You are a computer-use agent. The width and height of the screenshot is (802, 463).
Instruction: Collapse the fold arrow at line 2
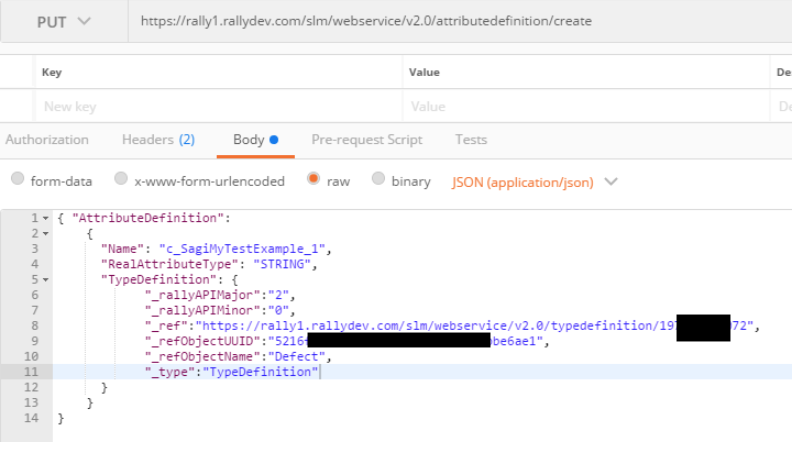click(46, 234)
